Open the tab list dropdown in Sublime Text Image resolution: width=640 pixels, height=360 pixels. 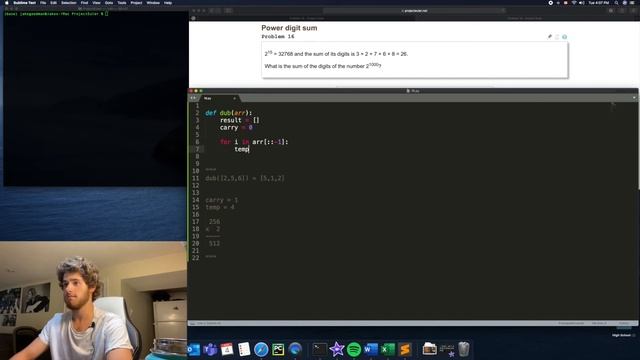634,98
